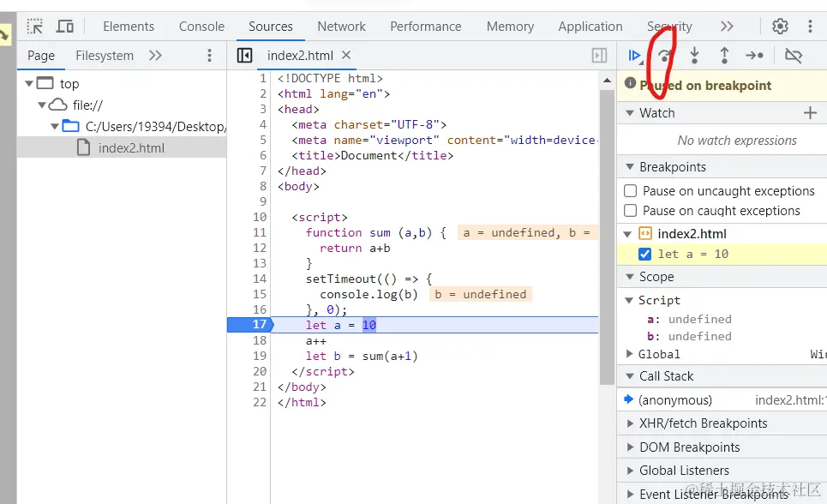This screenshot has width=827, height=504.
Task: Step out of current function
Action: (x=725, y=55)
